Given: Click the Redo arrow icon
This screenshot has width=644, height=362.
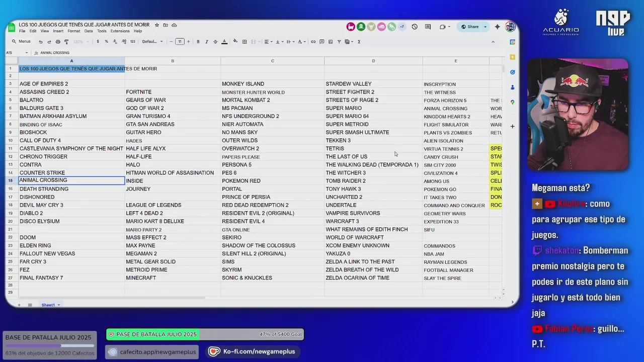Looking at the screenshot, I should (x=49, y=42).
